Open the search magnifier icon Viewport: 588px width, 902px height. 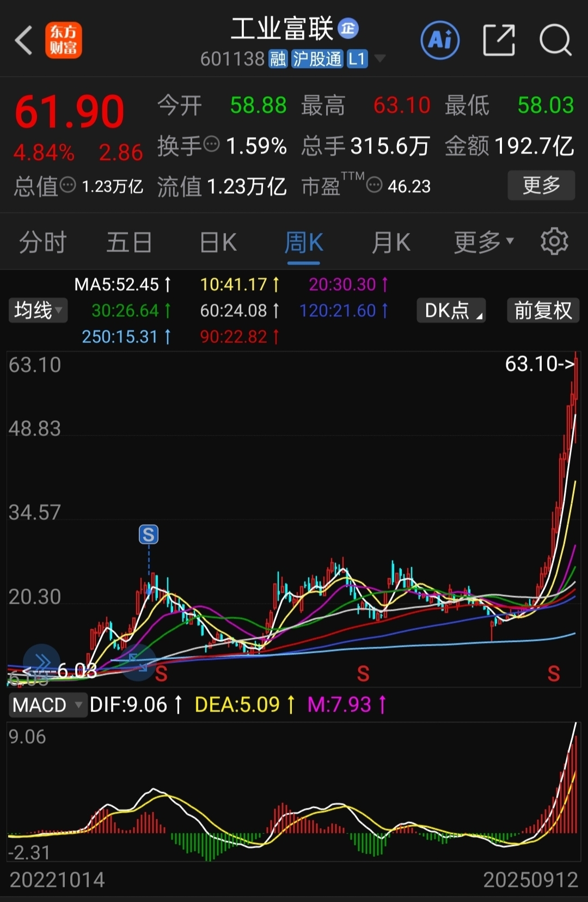(x=555, y=40)
